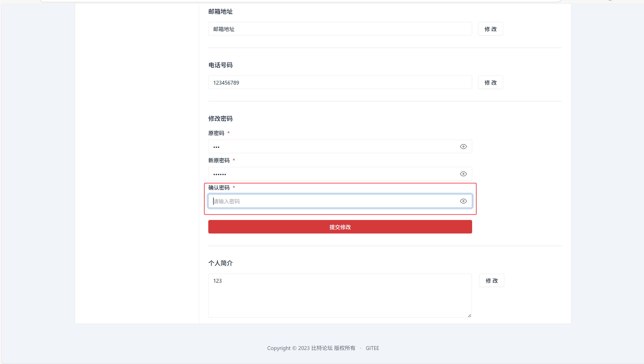
Task: Click 修改 button beside personal bio textarea
Action: pyautogui.click(x=491, y=280)
